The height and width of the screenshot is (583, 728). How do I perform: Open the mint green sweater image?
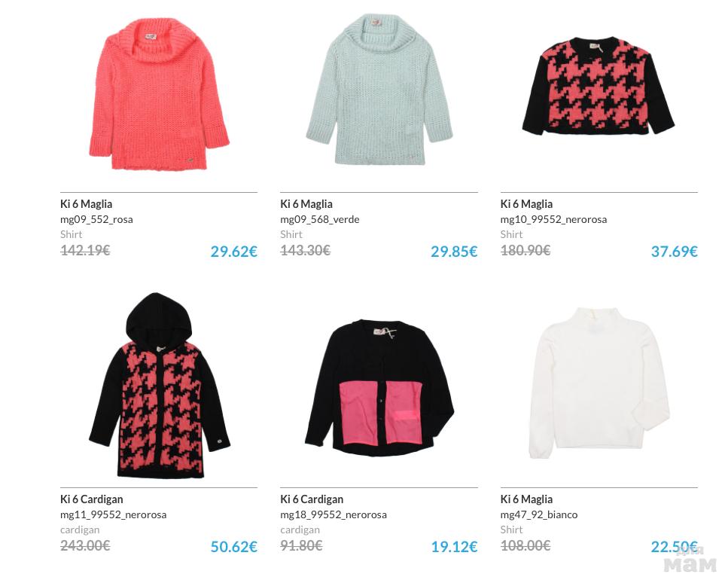[x=379, y=90]
